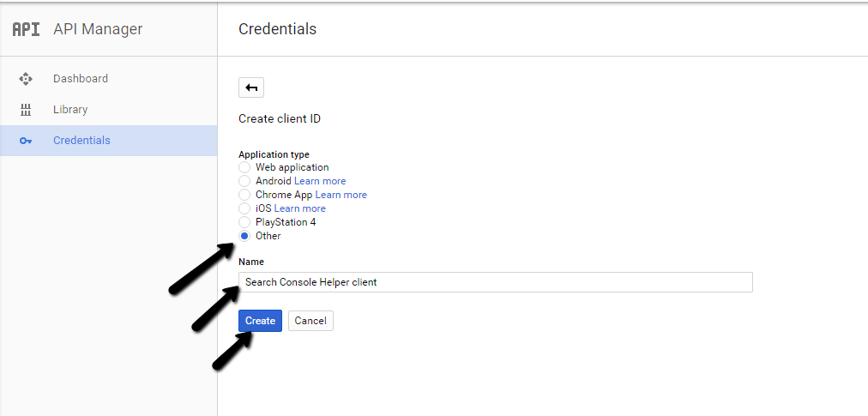This screenshot has width=868, height=416.
Task: Select the Android application type
Action: (244, 181)
